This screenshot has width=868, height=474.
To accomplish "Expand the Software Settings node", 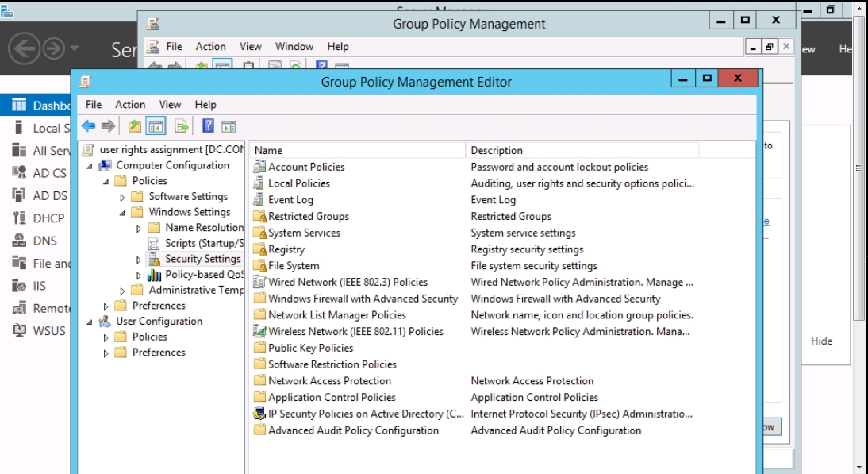I will coord(122,197).
